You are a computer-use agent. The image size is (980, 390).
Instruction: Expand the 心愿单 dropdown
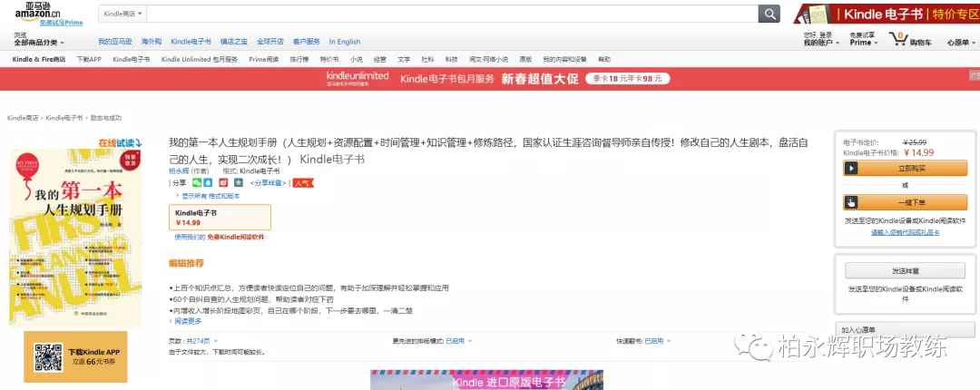click(960, 43)
